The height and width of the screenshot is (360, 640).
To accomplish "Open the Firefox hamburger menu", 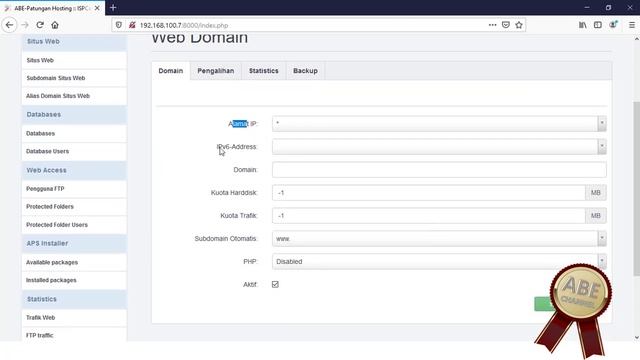I will tap(631, 25).
